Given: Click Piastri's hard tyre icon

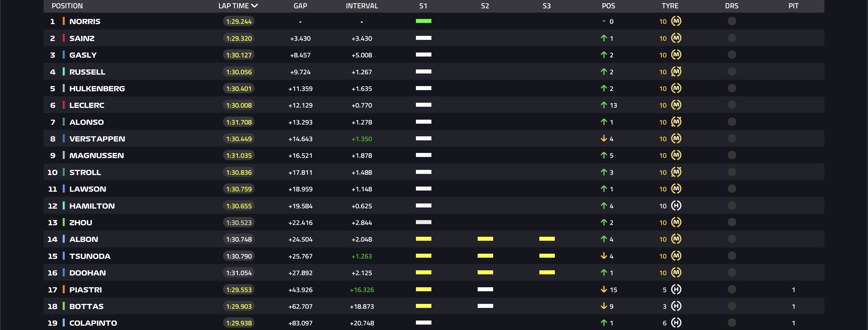Looking at the screenshot, I should [676, 290].
